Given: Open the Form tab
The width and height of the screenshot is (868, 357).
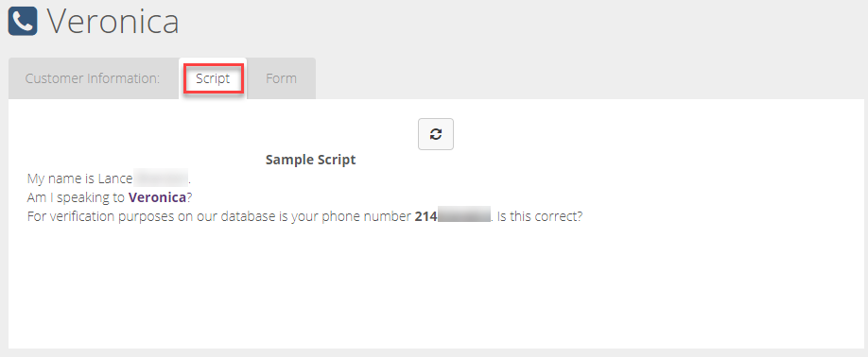Looking at the screenshot, I should tap(281, 78).
